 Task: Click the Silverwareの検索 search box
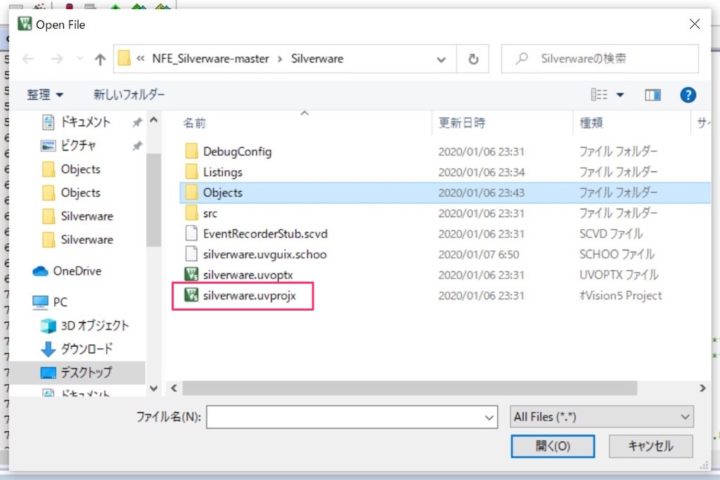pyautogui.click(x=603, y=59)
